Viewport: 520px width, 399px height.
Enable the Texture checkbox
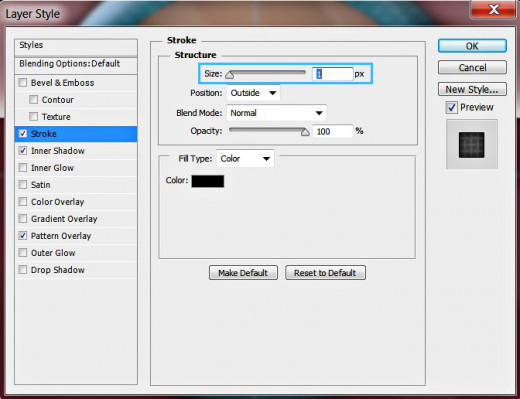tap(33, 116)
